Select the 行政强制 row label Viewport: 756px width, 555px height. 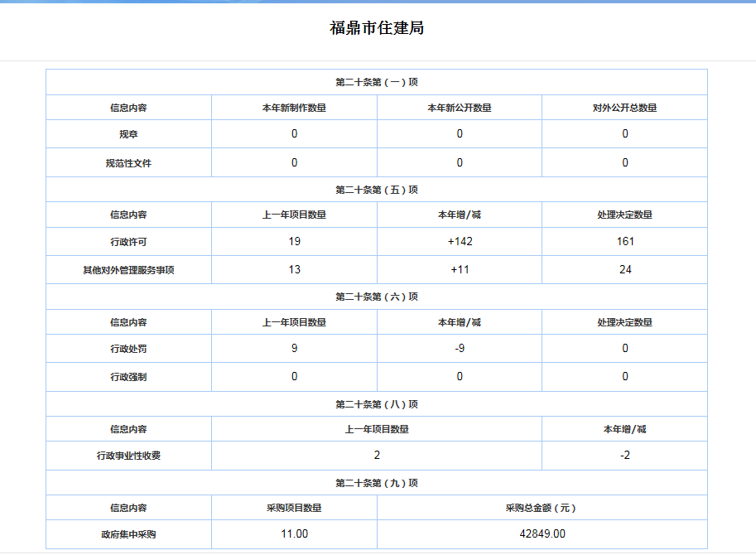pos(128,377)
